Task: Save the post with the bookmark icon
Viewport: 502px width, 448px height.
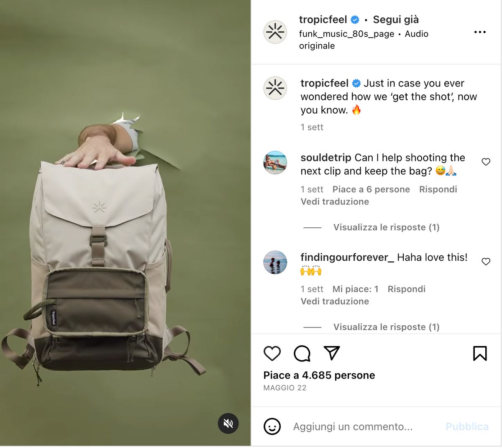Action: tap(480, 354)
